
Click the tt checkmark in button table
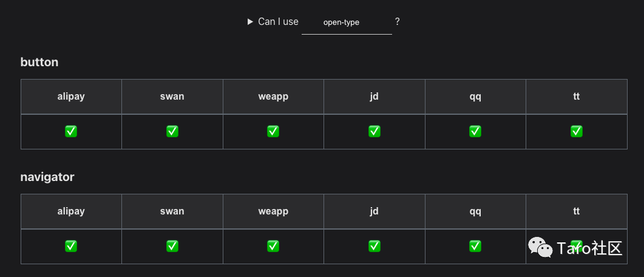[576, 131]
